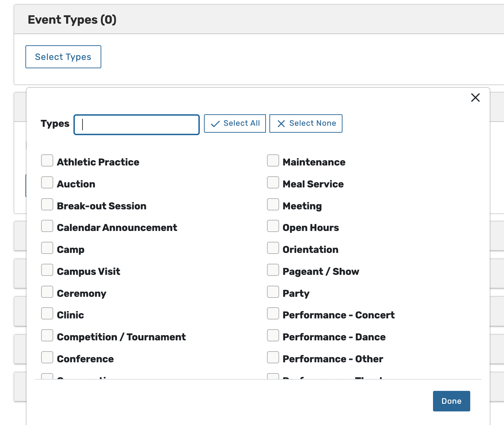Open the Select Types button
Screen dimensions: 504x425
(63, 57)
